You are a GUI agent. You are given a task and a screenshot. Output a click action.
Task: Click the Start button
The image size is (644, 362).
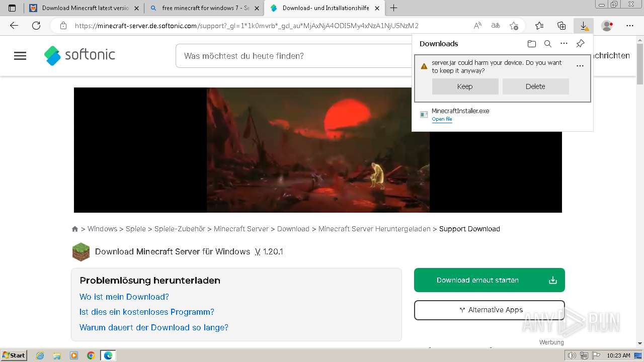(x=14, y=355)
